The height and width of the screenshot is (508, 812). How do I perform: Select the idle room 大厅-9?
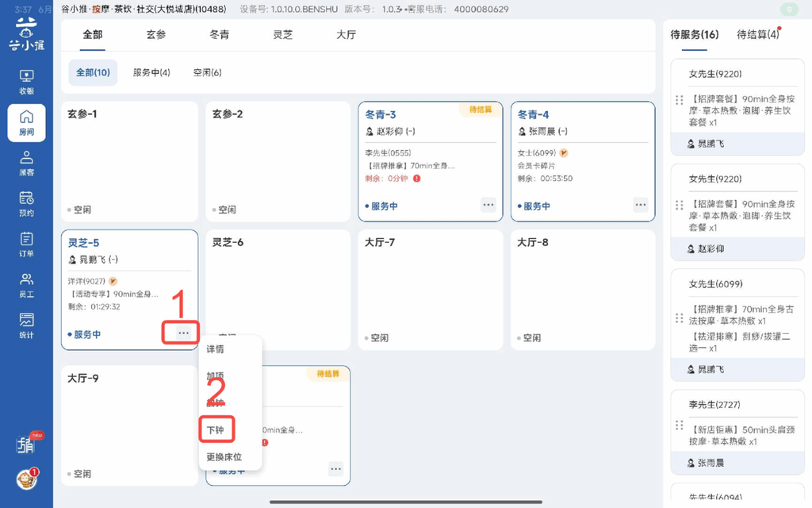pyautogui.click(x=129, y=425)
